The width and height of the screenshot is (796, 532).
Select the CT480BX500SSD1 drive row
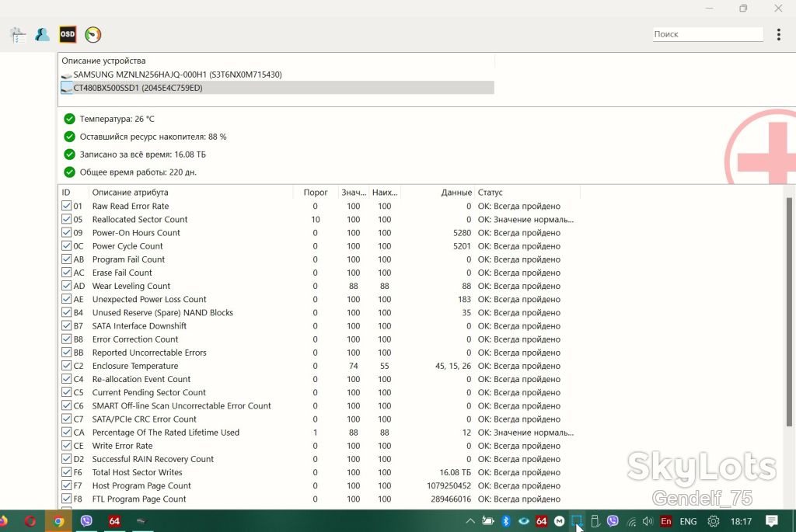click(278, 88)
